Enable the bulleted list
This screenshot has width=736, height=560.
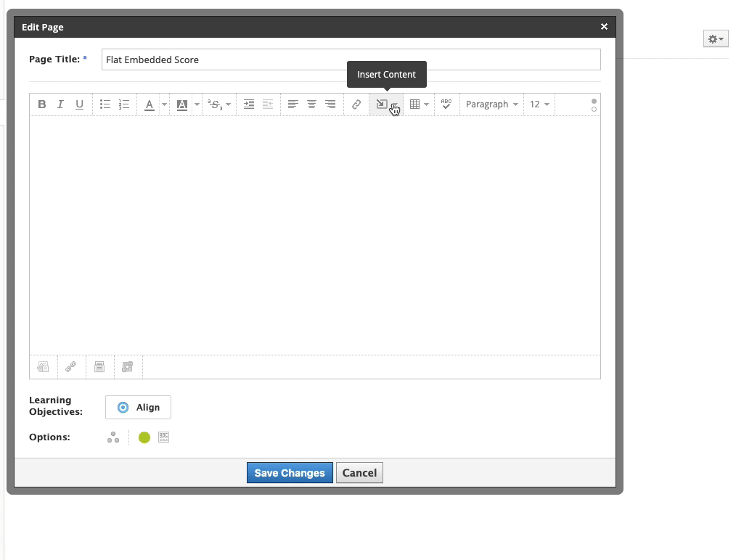pyautogui.click(x=105, y=104)
